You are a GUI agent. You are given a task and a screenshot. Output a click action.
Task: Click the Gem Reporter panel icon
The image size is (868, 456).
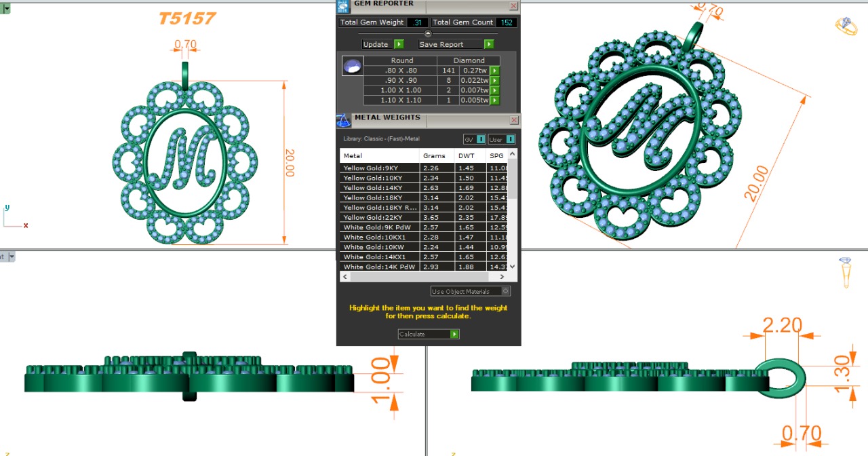pyautogui.click(x=344, y=5)
